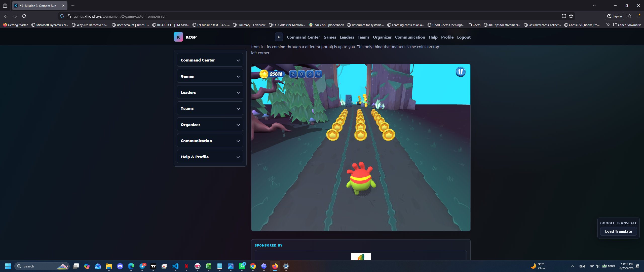Open the notification bell in system tray

coord(637,266)
